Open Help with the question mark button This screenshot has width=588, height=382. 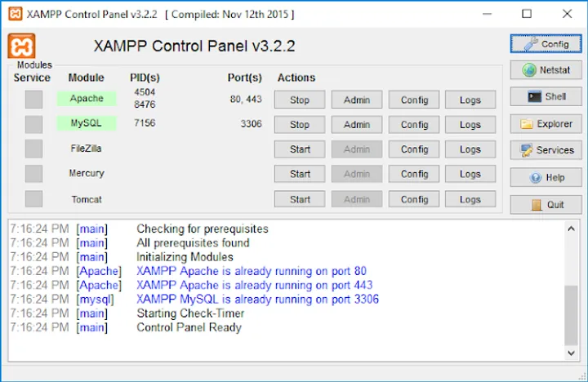546,177
